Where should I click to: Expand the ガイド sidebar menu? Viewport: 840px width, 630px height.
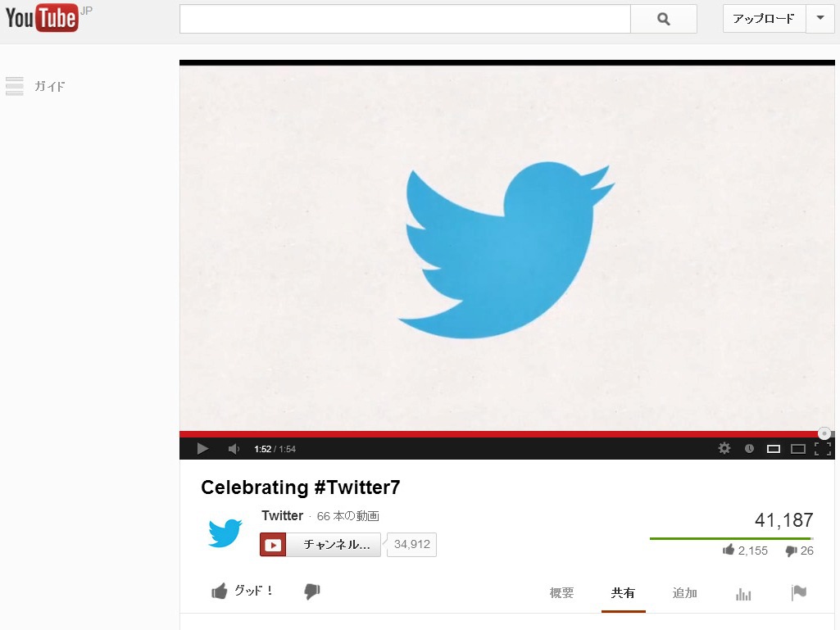point(35,86)
